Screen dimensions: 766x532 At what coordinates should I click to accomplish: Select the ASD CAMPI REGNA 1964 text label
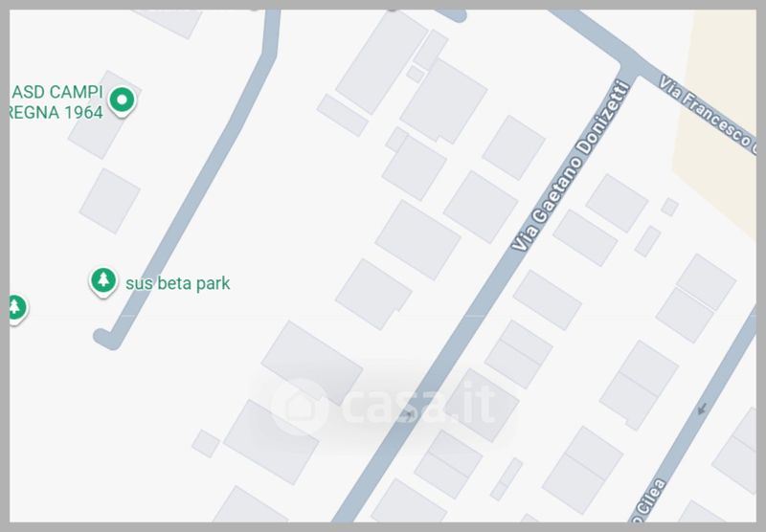coord(56,102)
